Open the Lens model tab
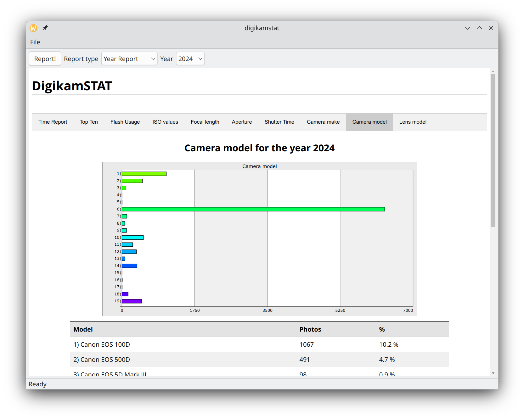This screenshot has height=420, width=524. [413, 122]
